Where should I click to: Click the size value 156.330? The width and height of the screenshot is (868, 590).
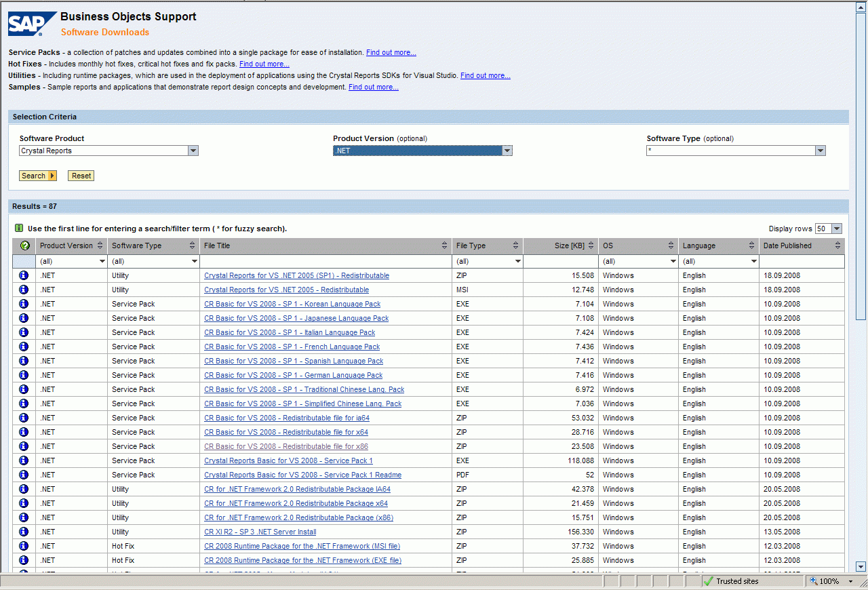click(x=580, y=532)
